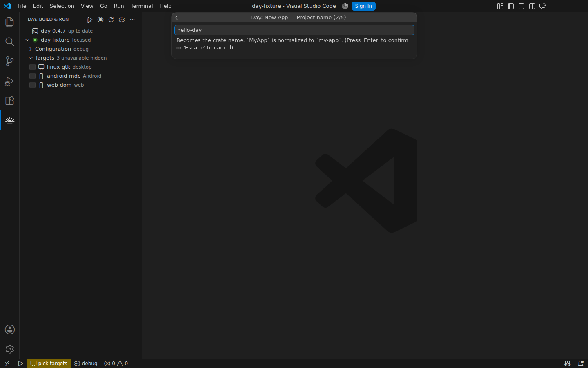This screenshot has width=588, height=368.
Task: Check the android-mdc target checkbox
Action: click(x=33, y=76)
